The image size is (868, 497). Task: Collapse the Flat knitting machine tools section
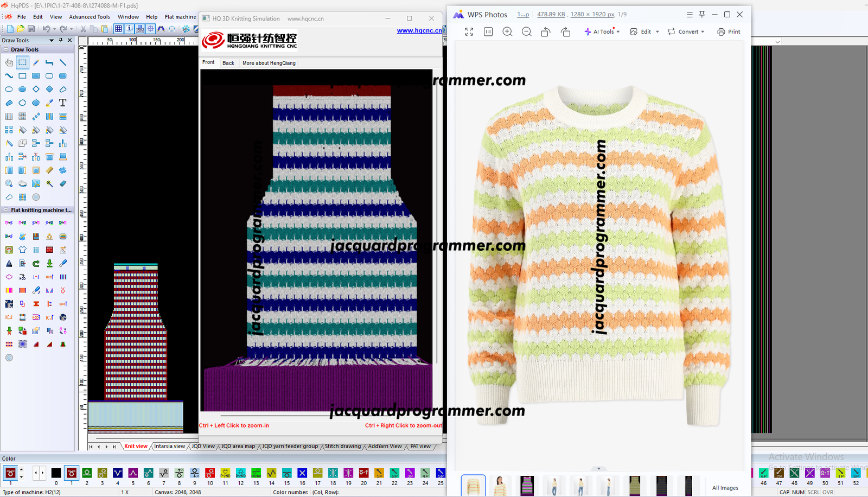click(x=6, y=210)
